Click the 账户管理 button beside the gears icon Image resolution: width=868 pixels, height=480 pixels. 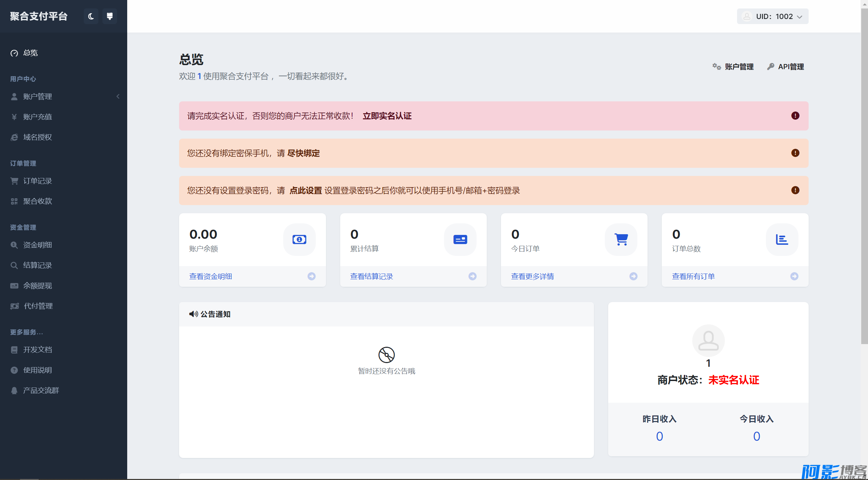[733, 67]
